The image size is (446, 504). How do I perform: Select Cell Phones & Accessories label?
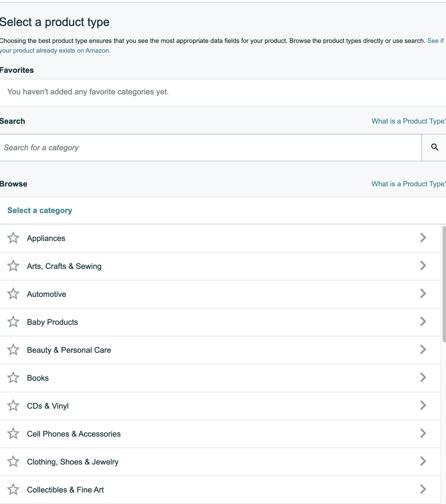(74, 434)
